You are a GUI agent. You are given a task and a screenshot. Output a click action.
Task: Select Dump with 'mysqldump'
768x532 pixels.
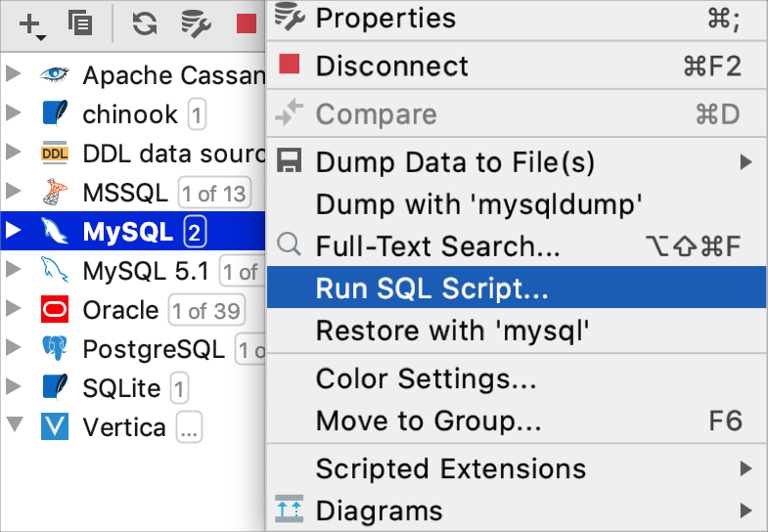point(517,204)
